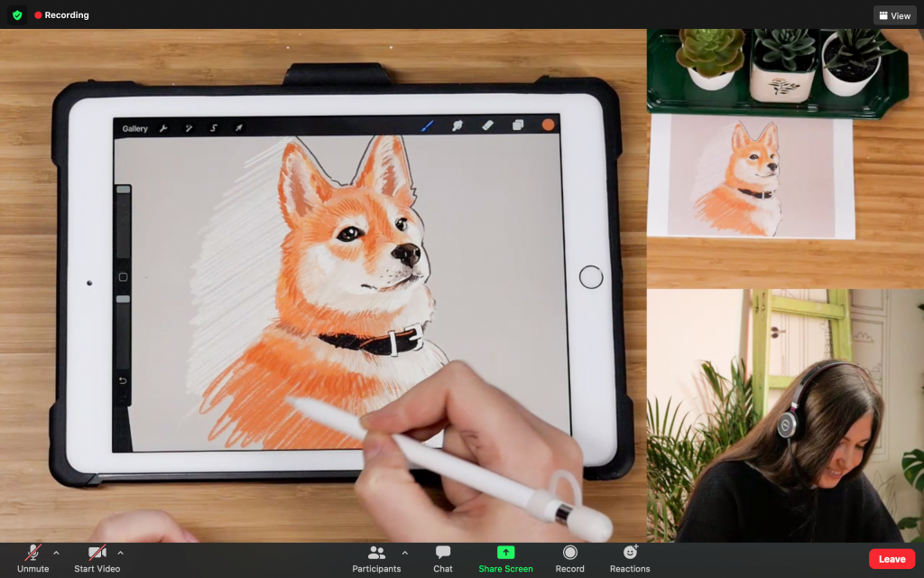Select the Procreate Transform arrow tool
This screenshot has height=578, width=924.
pyautogui.click(x=238, y=128)
